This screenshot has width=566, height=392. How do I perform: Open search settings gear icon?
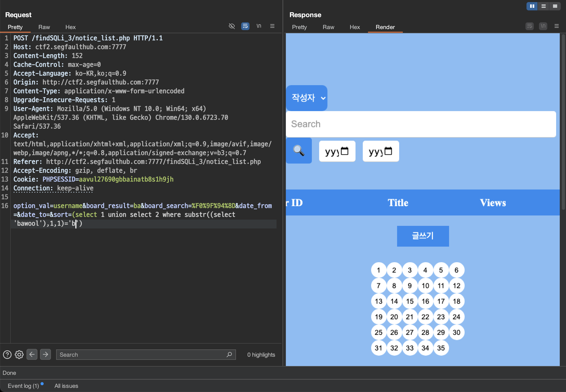click(19, 355)
